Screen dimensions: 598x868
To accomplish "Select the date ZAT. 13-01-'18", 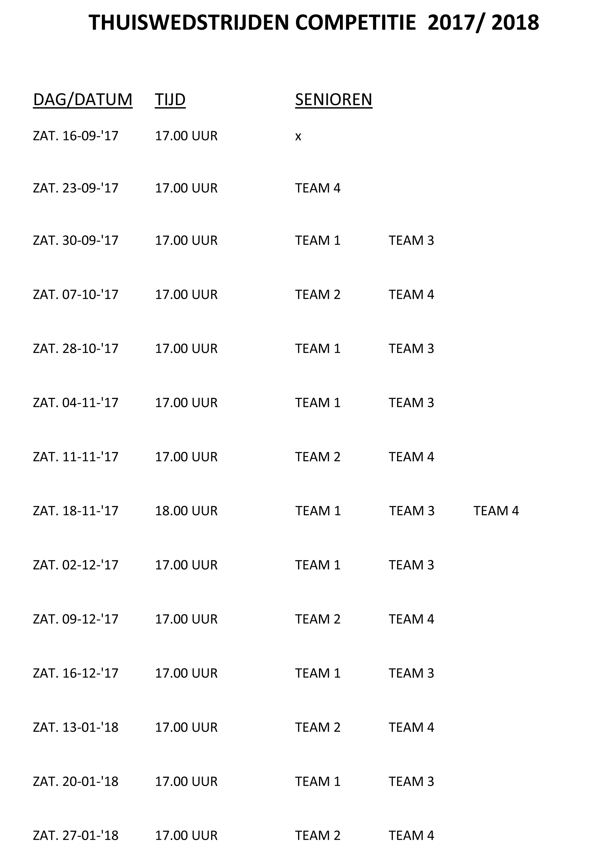I will pos(76,727).
